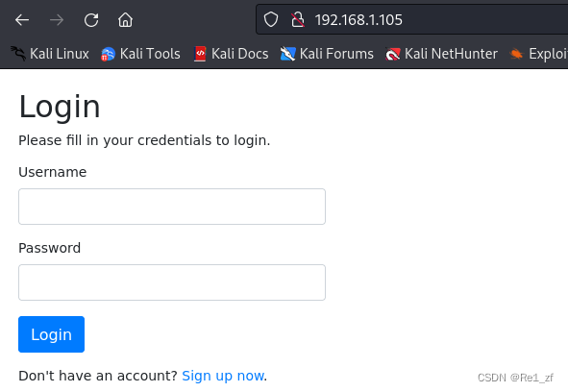Image resolution: width=568 pixels, height=392 pixels.
Task: Follow the Sign up now link
Action: [x=223, y=376]
